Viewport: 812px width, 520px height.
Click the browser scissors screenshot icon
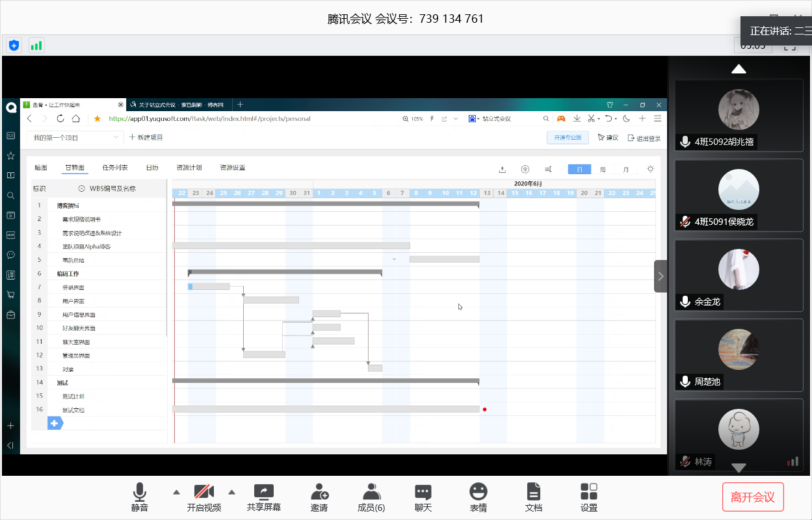tap(591, 118)
